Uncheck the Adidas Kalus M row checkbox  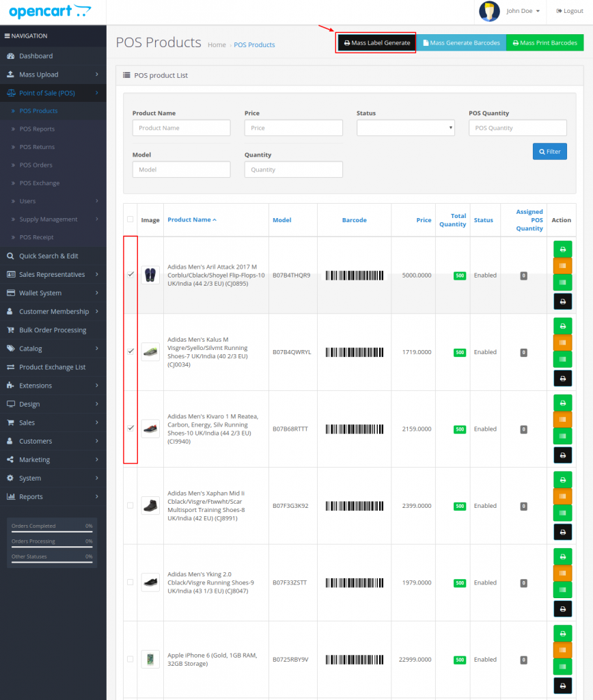(x=130, y=351)
